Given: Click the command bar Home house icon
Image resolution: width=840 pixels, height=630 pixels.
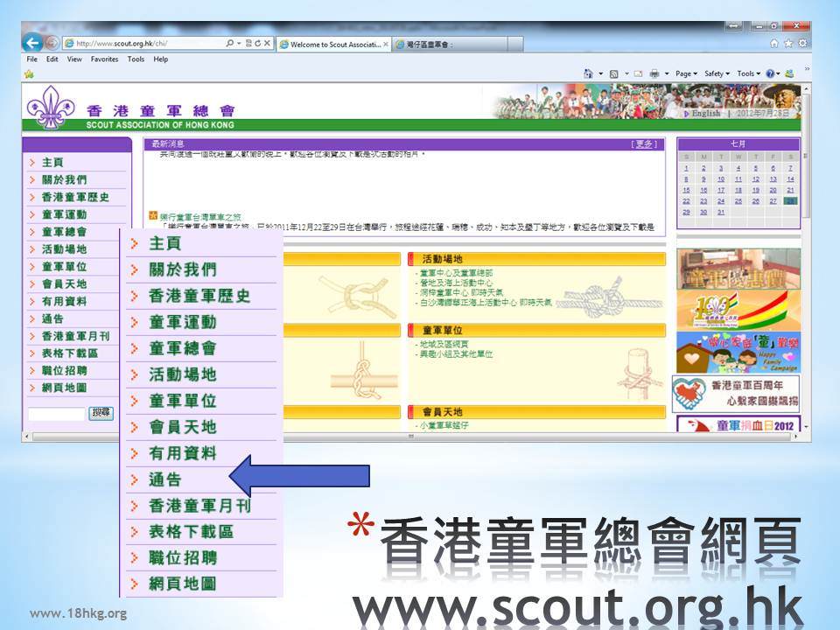Looking at the screenshot, I should coord(588,73).
